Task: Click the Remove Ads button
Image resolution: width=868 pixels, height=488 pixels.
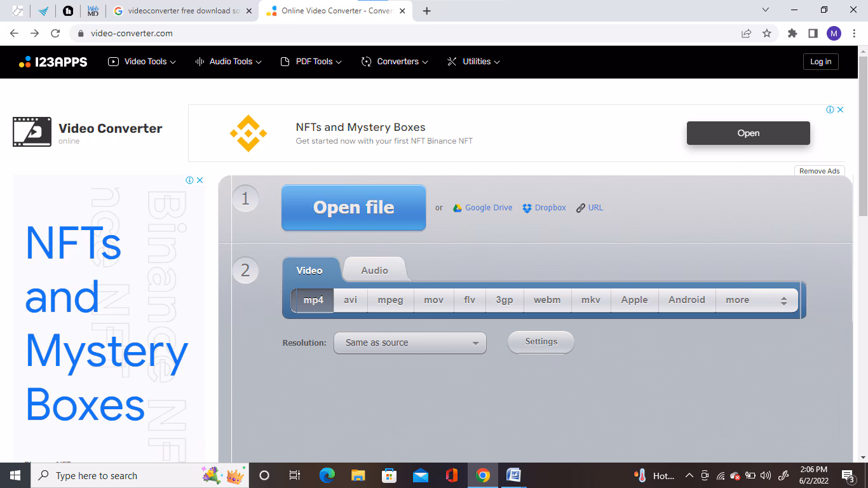Action: click(819, 171)
